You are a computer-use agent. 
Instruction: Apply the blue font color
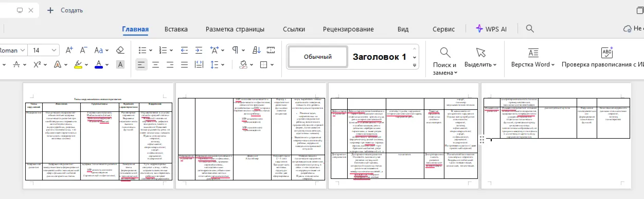click(99, 64)
